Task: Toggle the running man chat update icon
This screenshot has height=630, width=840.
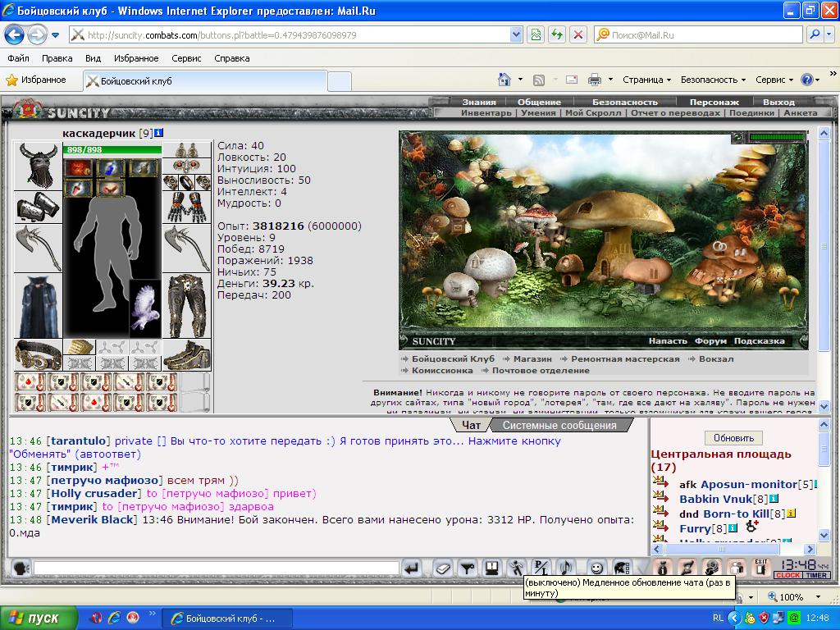Action: click(517, 568)
